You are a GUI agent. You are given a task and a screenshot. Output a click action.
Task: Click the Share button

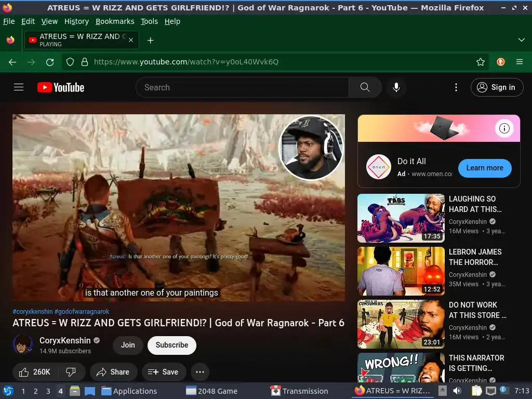(x=113, y=372)
